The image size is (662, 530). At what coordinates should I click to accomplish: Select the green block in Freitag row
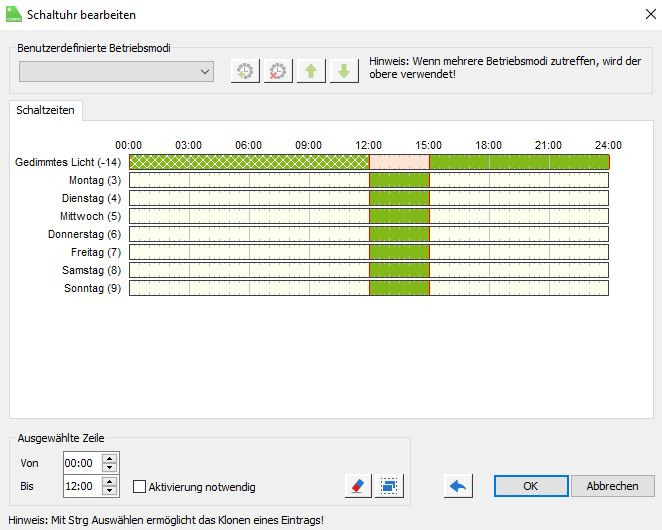point(399,252)
